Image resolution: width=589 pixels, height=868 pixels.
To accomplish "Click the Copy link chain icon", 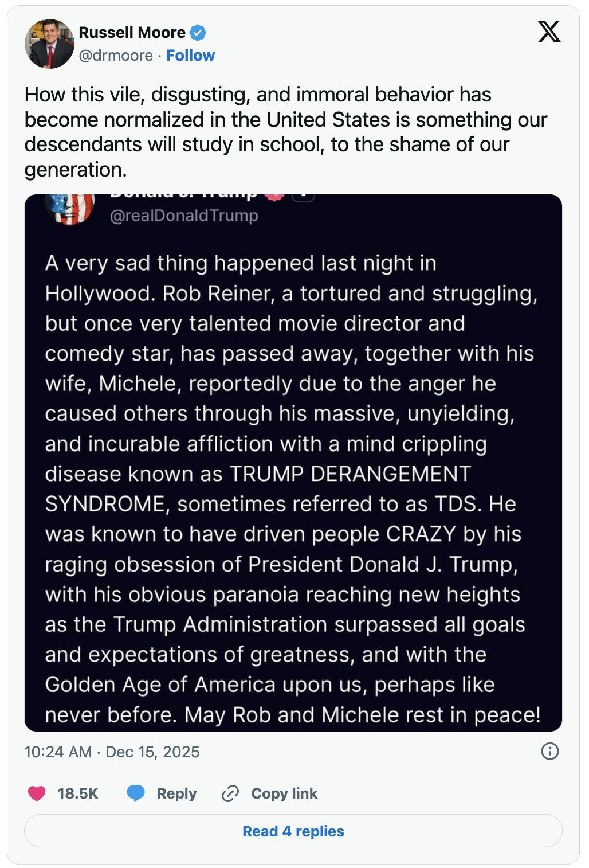I will click(x=230, y=794).
